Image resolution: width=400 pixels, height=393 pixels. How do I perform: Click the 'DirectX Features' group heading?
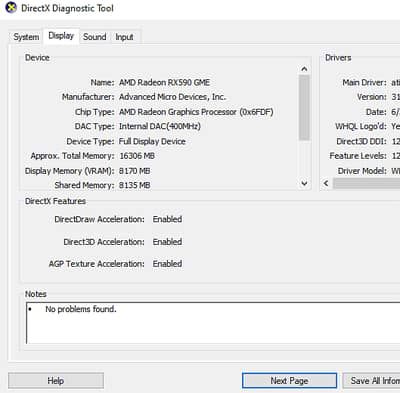pyautogui.click(x=55, y=201)
